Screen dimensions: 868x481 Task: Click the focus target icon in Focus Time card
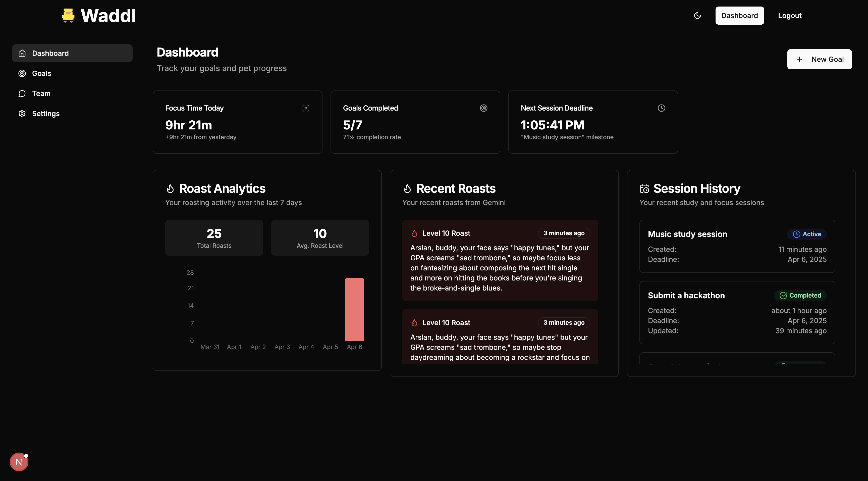pyautogui.click(x=306, y=108)
